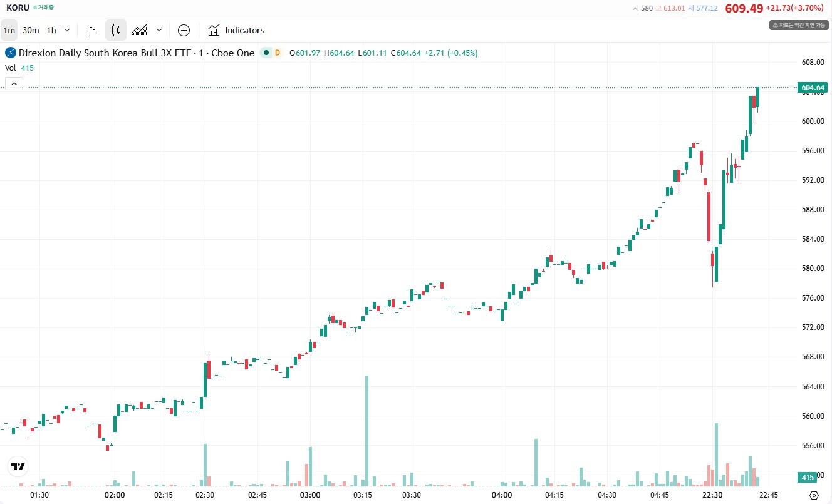The height and width of the screenshot is (504, 832).
Task: Click the 556.00 price axis label
Action: pyautogui.click(x=813, y=446)
